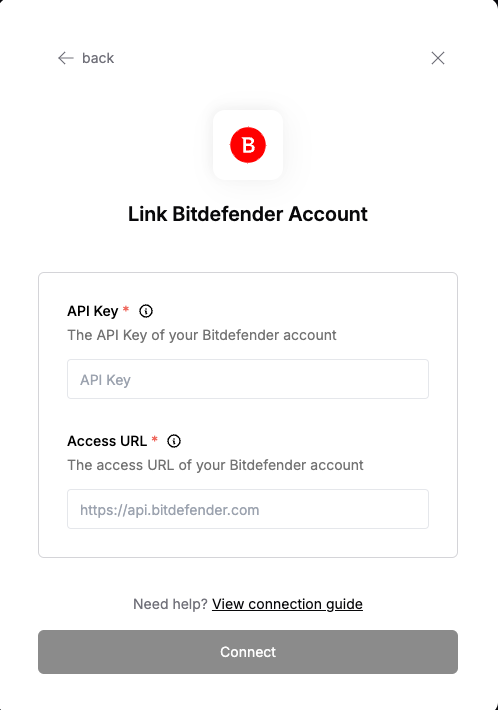Click the red asterisk next to Access URL
This screenshot has height=710, width=498.
(x=154, y=439)
